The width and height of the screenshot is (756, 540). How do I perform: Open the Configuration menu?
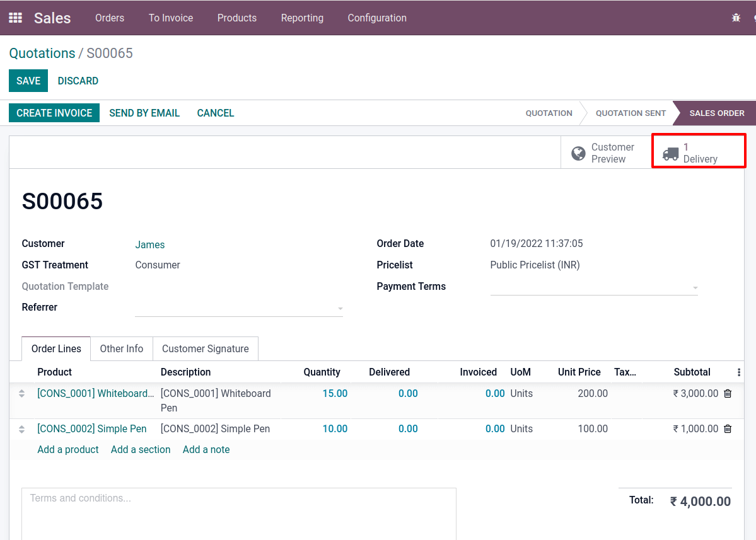(x=377, y=18)
